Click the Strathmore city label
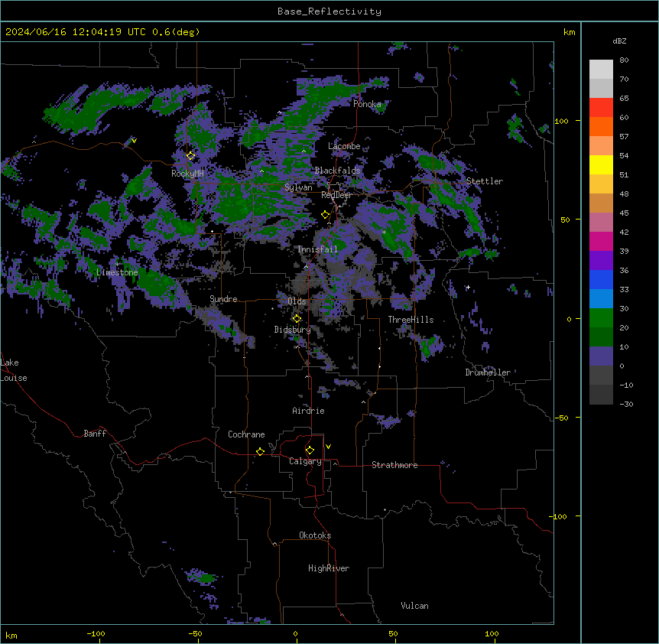 [394, 465]
